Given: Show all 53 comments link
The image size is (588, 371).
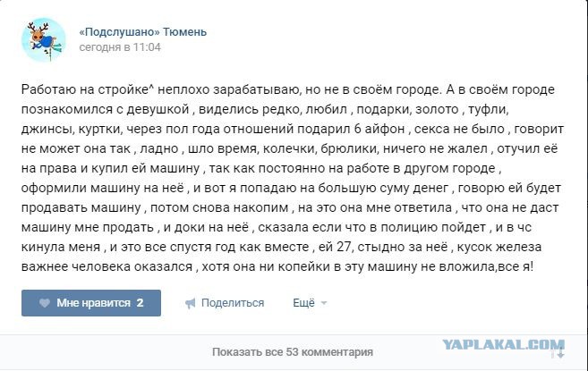Looking at the screenshot, I should tap(293, 352).
